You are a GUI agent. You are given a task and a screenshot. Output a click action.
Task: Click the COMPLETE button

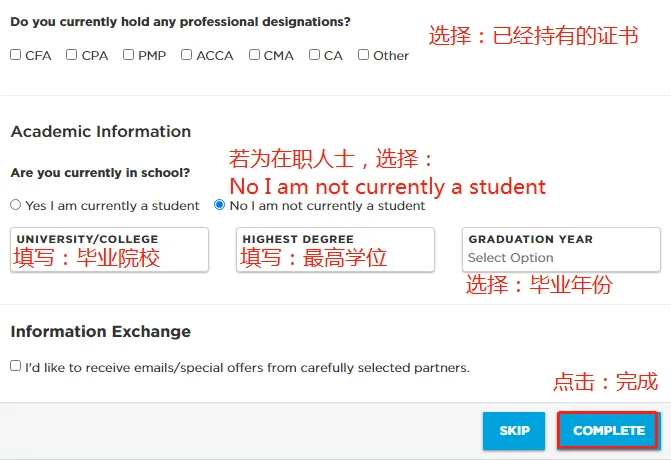(x=608, y=431)
